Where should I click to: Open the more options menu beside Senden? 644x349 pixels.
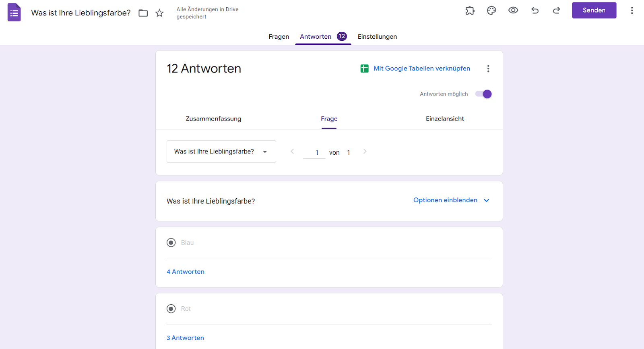click(632, 10)
